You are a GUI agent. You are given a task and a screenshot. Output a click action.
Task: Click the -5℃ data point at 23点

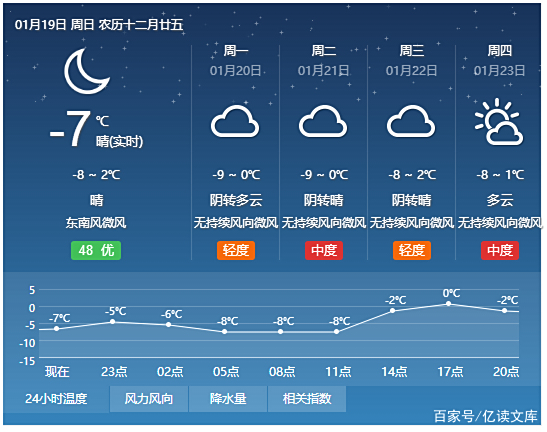(113, 322)
